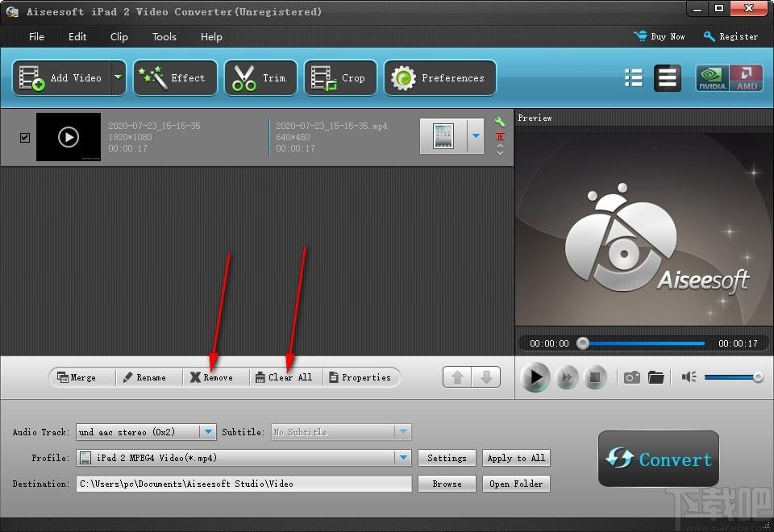Image resolution: width=774 pixels, height=532 pixels.
Task: Click the Trim scissors tool
Action: [260, 78]
